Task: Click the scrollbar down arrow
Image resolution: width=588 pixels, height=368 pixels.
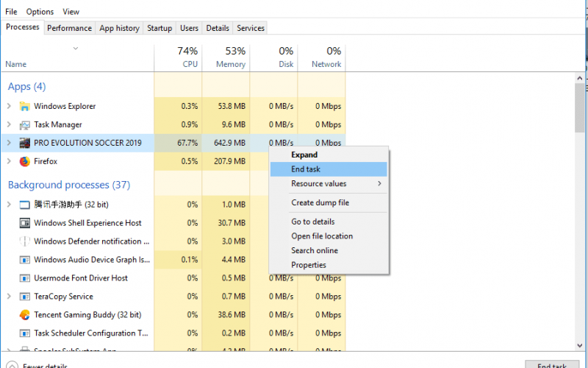Action: (580, 345)
